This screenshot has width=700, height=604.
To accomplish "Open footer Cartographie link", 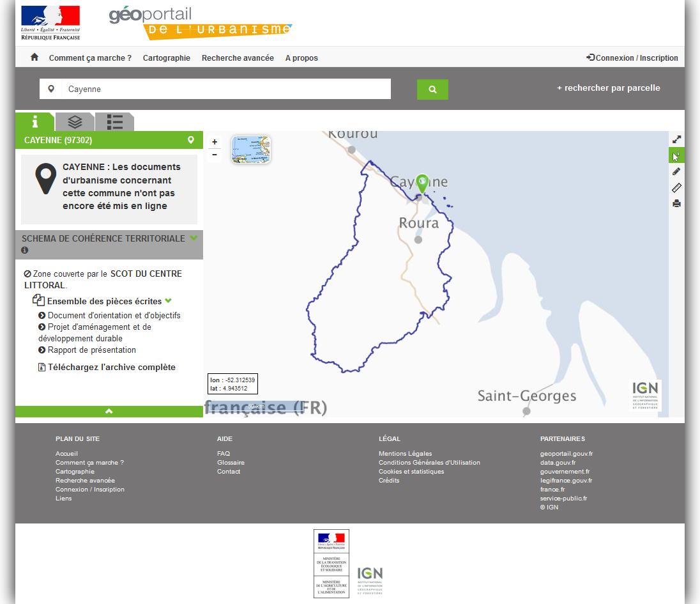I will pos(75,471).
